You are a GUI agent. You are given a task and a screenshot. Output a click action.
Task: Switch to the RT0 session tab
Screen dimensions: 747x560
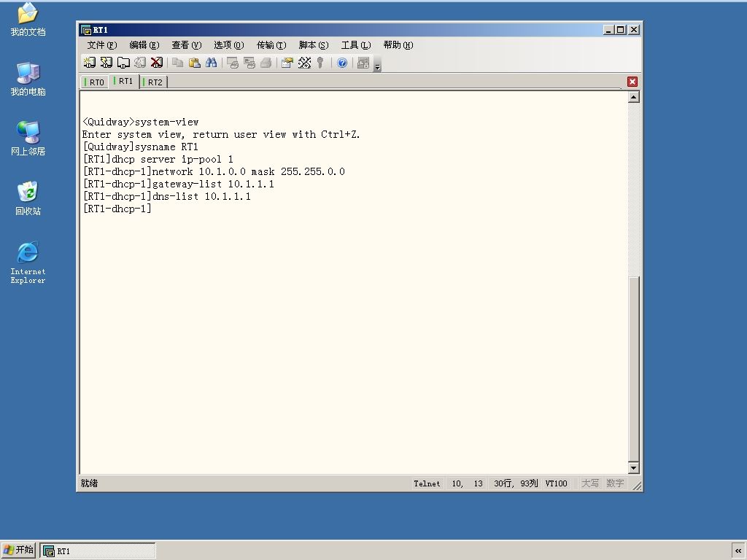tap(94, 82)
